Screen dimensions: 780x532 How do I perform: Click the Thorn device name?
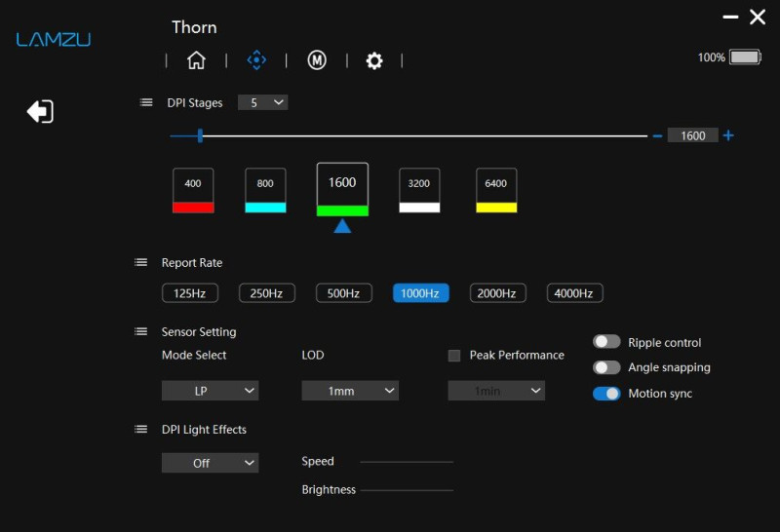(x=194, y=27)
